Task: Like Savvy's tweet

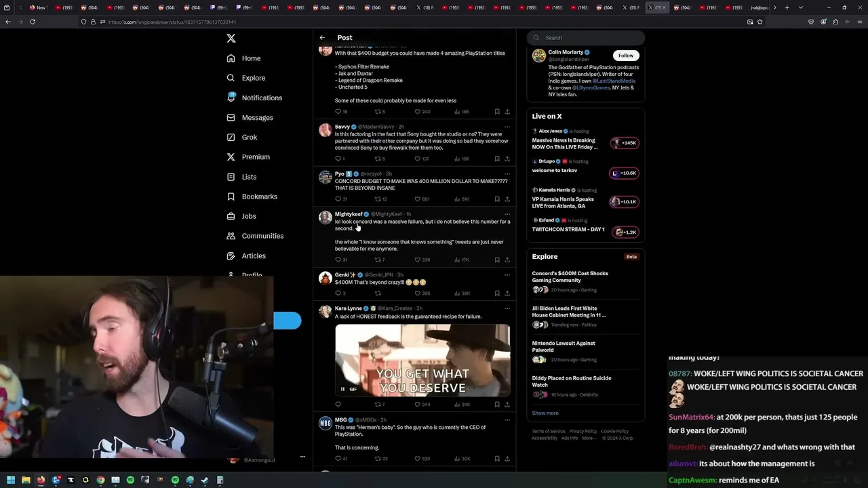Action: coord(418,159)
